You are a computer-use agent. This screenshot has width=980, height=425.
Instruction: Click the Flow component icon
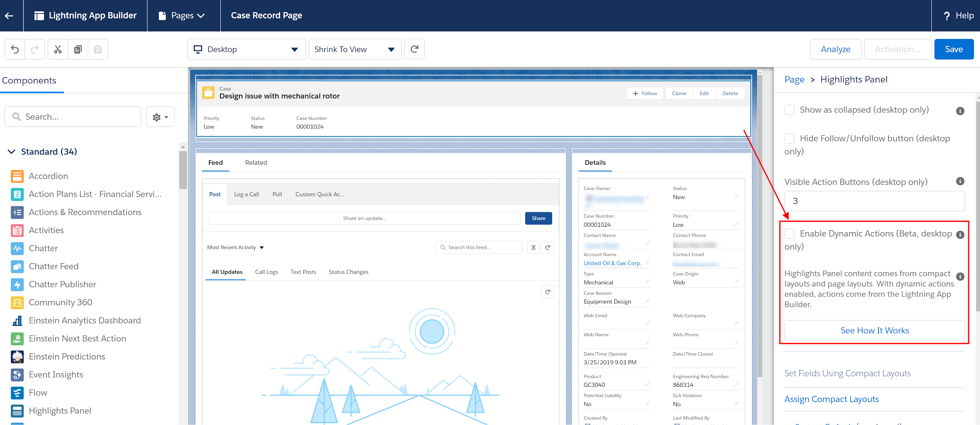[17, 393]
